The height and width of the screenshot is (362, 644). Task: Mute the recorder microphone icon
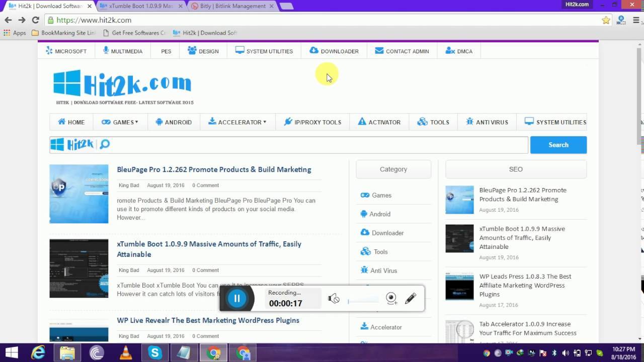coord(334,299)
